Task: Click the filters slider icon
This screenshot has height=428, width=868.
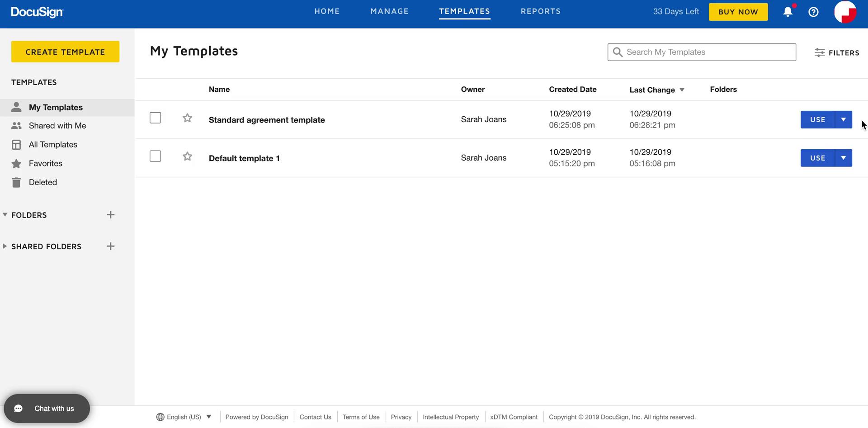Action: point(820,52)
